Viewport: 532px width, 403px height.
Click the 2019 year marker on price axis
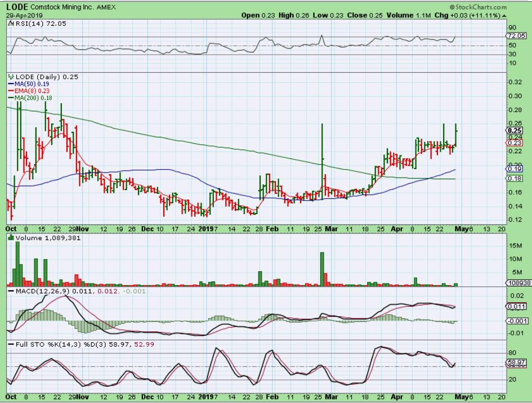pyautogui.click(x=208, y=228)
